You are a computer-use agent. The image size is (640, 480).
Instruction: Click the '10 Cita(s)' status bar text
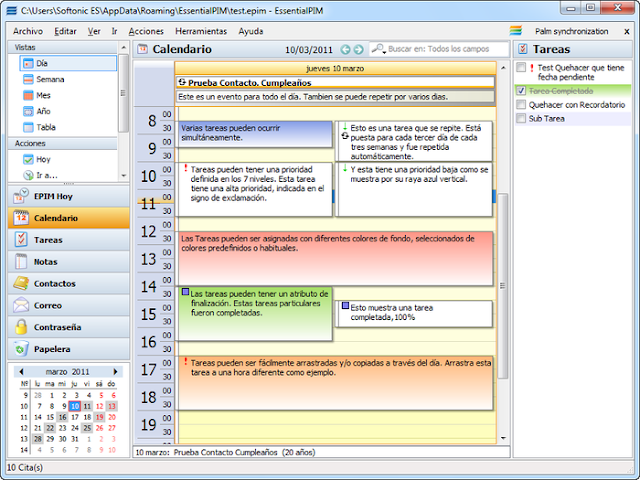24,468
